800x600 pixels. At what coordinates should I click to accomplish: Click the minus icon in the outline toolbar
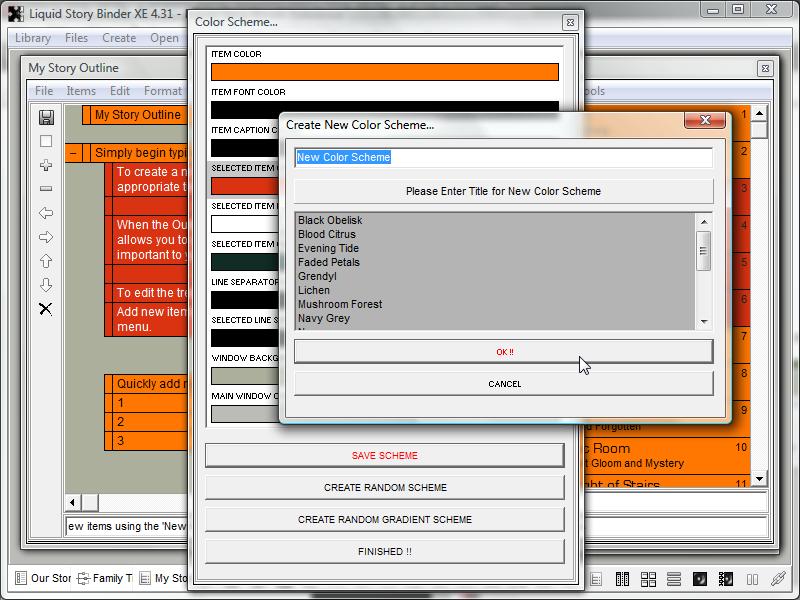[x=46, y=189]
